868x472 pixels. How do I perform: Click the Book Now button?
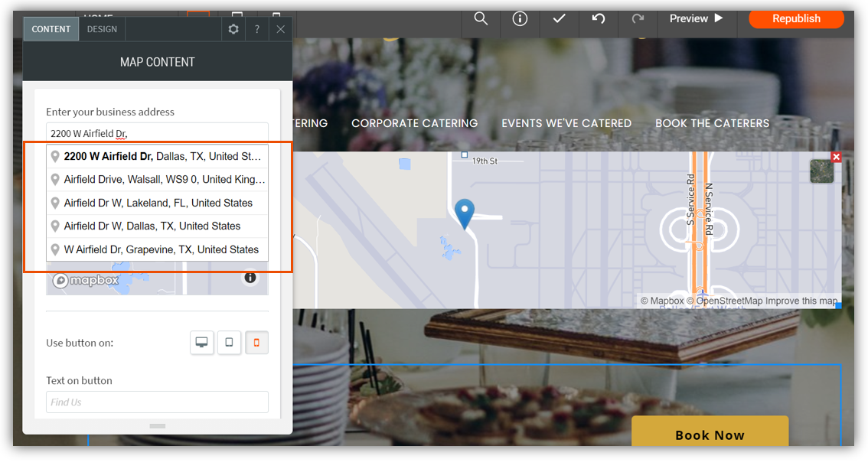[710, 435]
